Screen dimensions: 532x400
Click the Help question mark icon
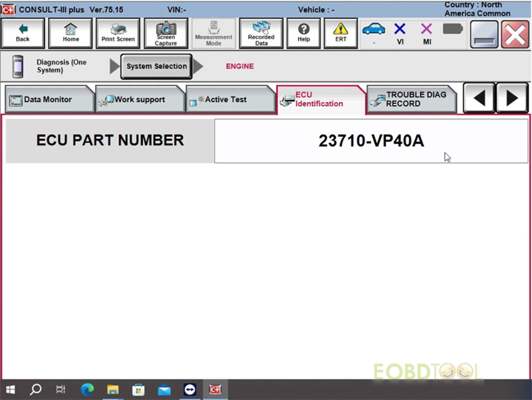(x=304, y=33)
